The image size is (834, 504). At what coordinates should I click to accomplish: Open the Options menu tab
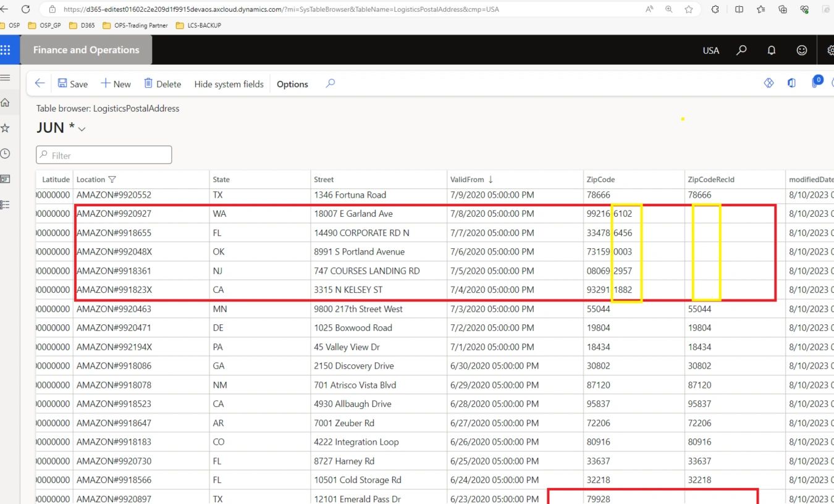292,84
